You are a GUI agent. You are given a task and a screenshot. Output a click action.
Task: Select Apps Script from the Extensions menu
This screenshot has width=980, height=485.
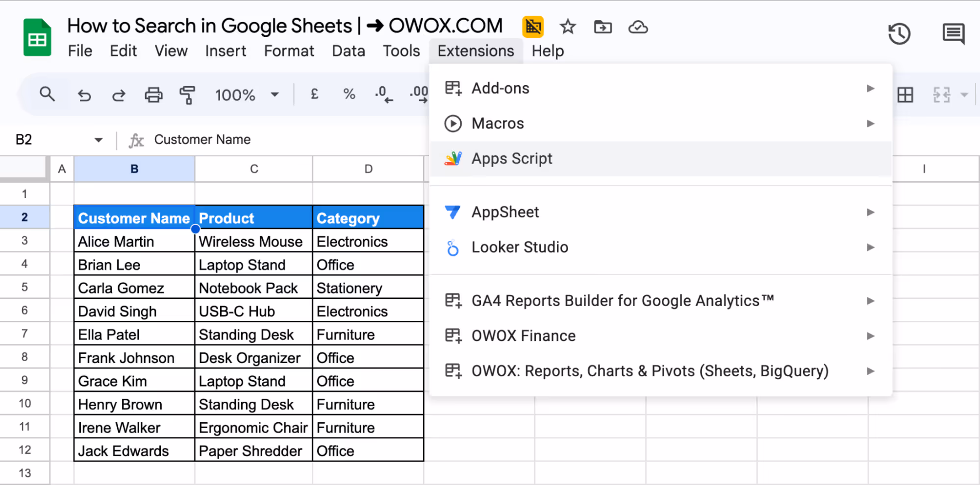pos(512,158)
